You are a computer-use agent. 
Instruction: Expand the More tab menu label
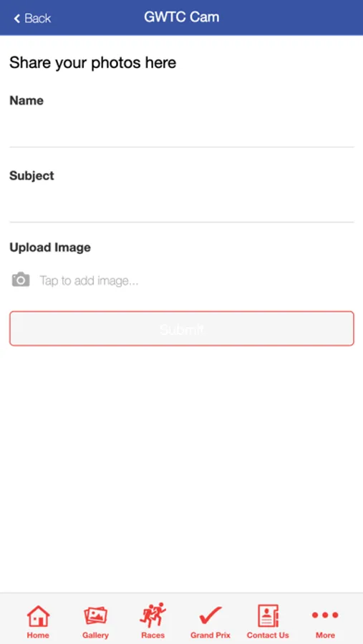click(325, 635)
